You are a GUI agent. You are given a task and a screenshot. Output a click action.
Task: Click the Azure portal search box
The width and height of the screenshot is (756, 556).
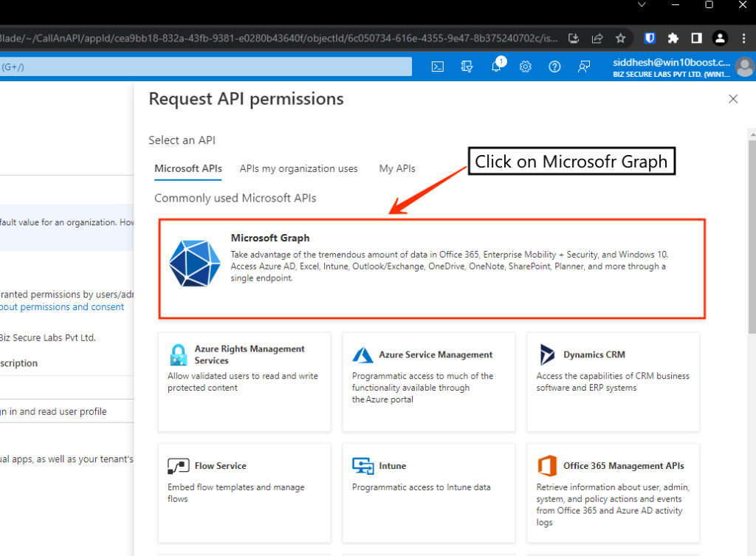coord(205,66)
